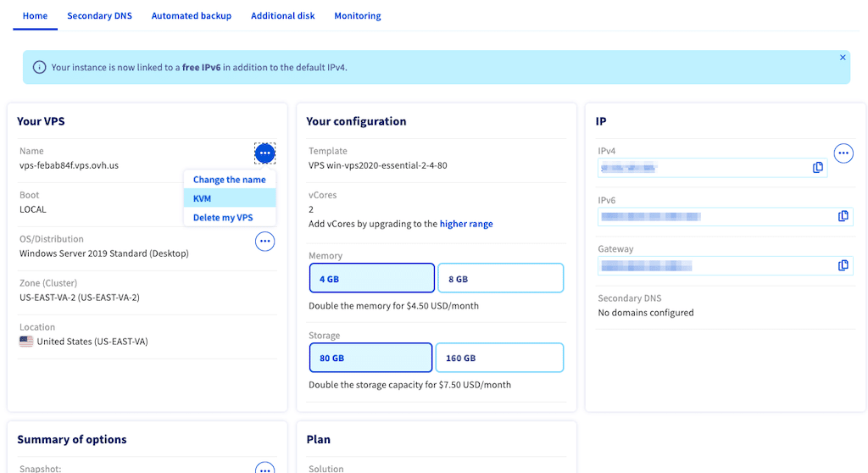This screenshot has width=868, height=473.
Task: Open the IPv4 ellipsis actions menu
Action: (x=843, y=153)
